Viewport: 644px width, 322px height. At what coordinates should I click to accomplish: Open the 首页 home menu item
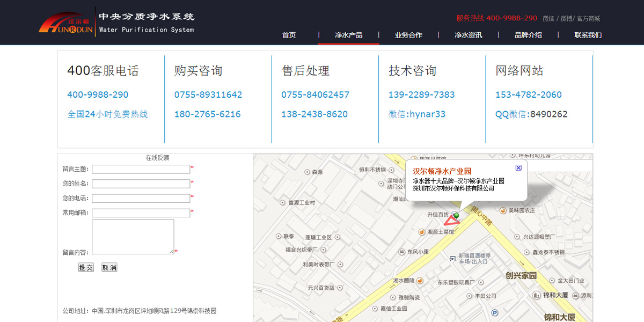coord(289,35)
